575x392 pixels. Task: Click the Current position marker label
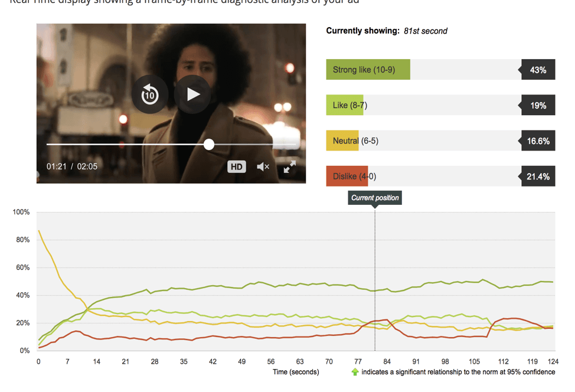tap(375, 198)
